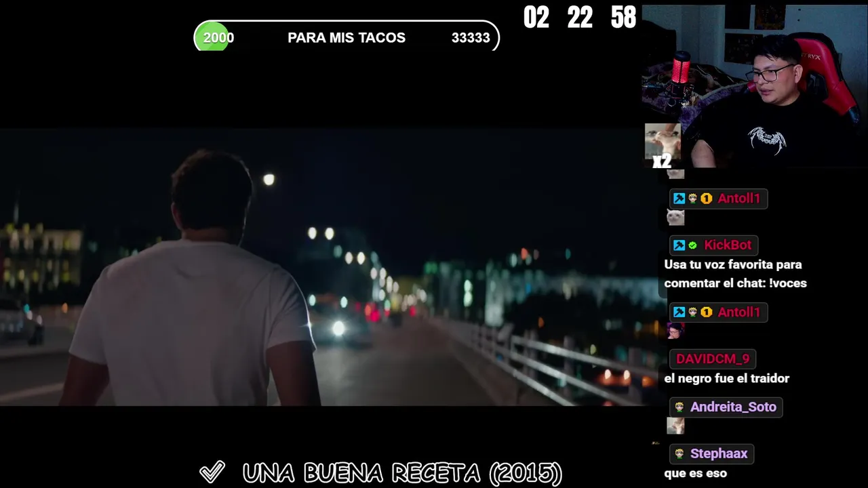The height and width of the screenshot is (488, 868).
Task: Click KickBot's green verified badge
Action: click(x=692, y=245)
